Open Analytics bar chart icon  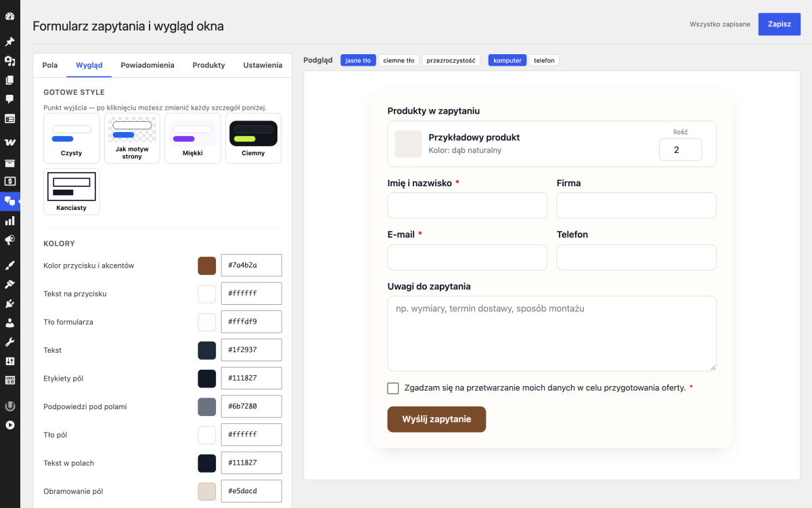coord(10,221)
